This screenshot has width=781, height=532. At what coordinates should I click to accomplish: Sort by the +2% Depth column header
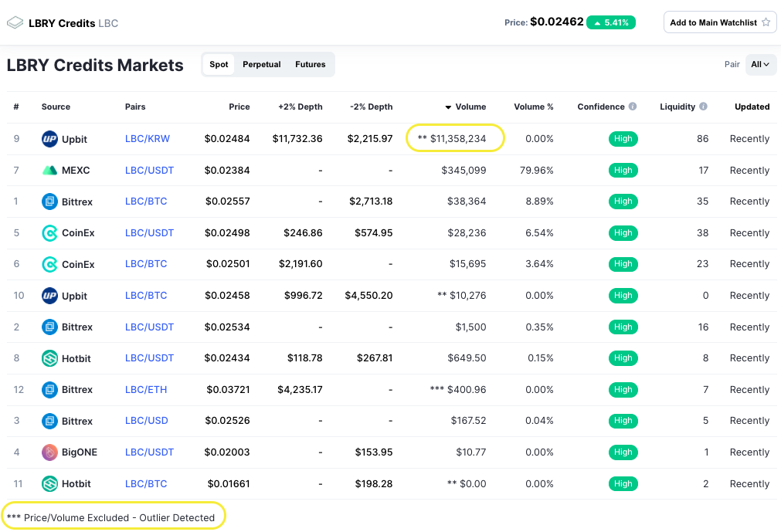tap(301, 107)
